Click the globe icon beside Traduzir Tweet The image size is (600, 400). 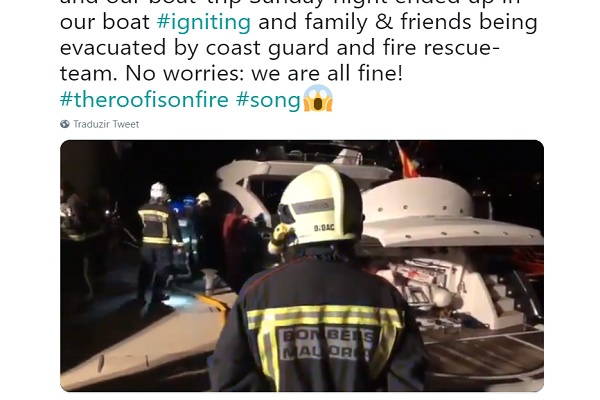click(x=65, y=124)
